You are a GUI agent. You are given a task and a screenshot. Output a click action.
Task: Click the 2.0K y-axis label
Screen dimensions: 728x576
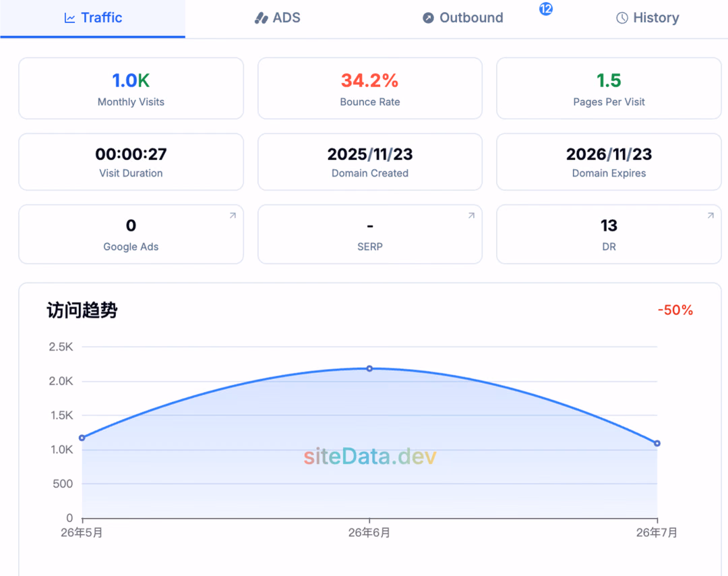coord(61,381)
